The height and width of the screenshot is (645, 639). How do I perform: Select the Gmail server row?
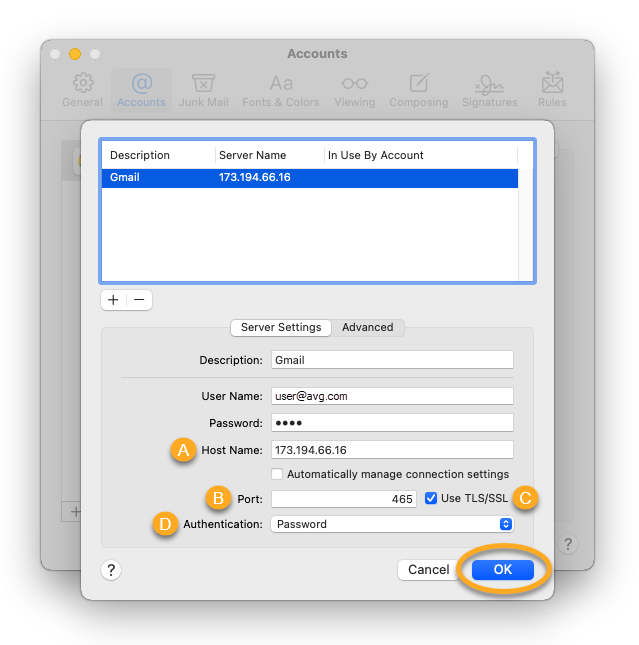click(x=309, y=178)
